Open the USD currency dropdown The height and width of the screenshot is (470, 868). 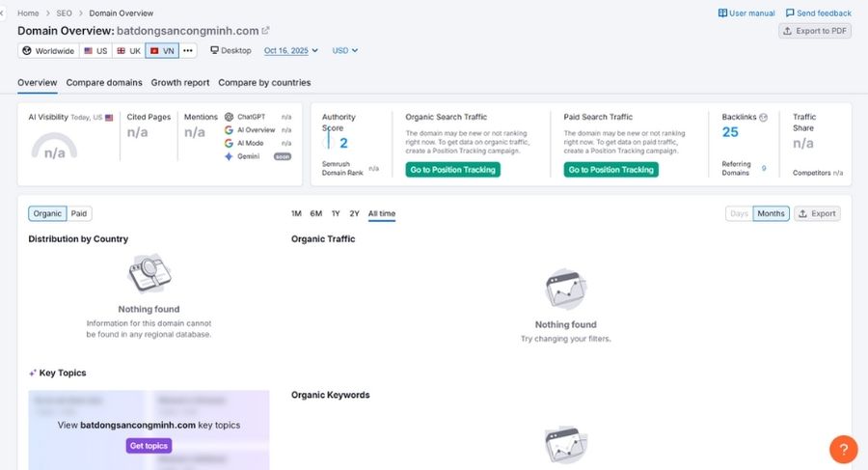345,50
